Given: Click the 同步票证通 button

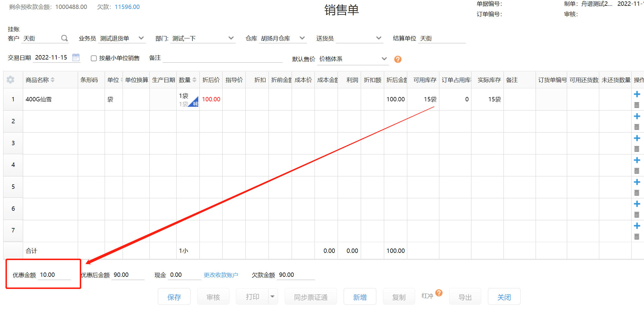Looking at the screenshot, I should [x=311, y=297].
